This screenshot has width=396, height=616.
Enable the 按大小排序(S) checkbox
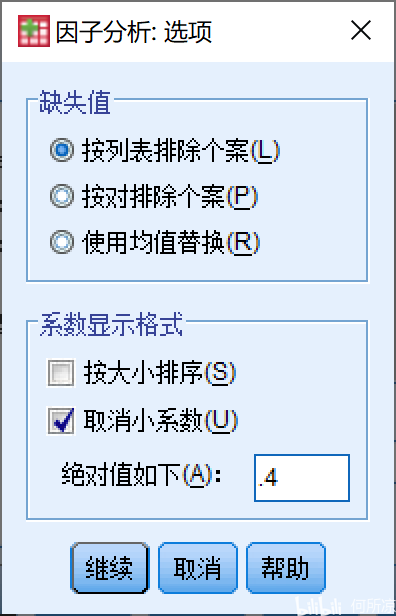pyautogui.click(x=60, y=373)
